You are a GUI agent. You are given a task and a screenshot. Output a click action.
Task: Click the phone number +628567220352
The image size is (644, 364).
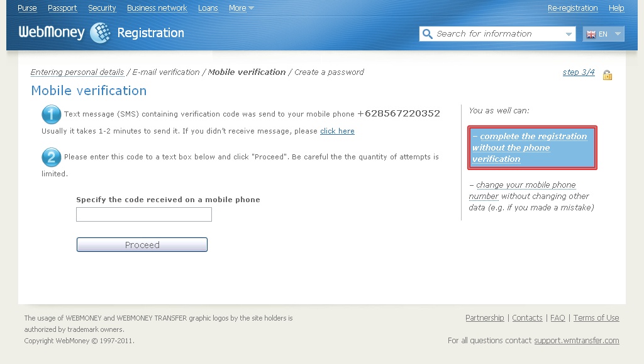399,113
